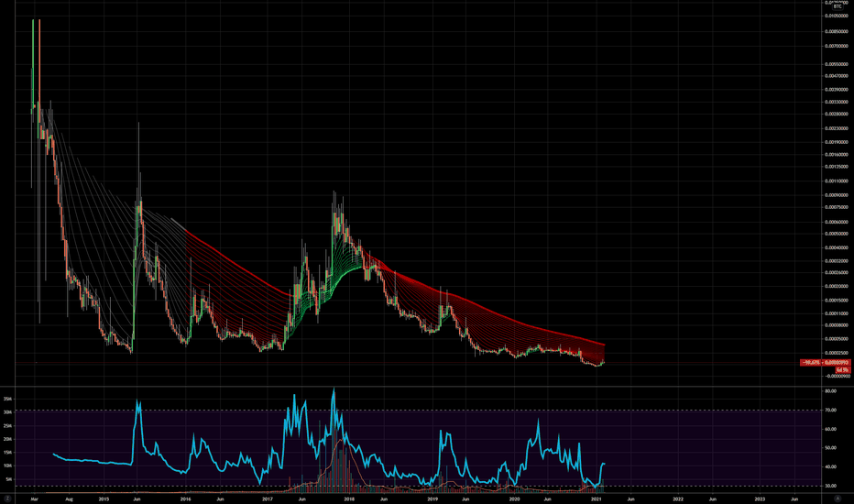Click the 50.00 label on the RSI scale
854x504 pixels.
point(830,448)
